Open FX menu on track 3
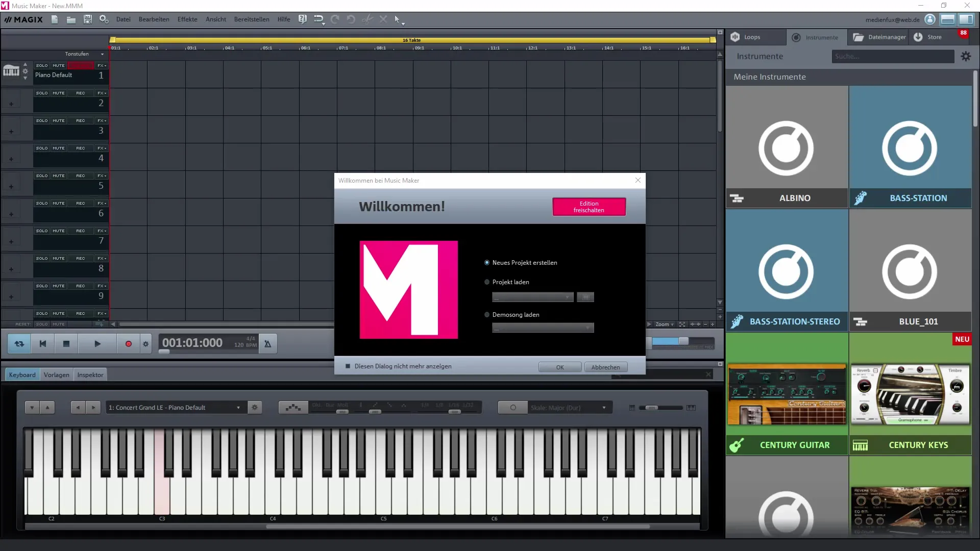This screenshot has width=980, height=551. (x=102, y=120)
